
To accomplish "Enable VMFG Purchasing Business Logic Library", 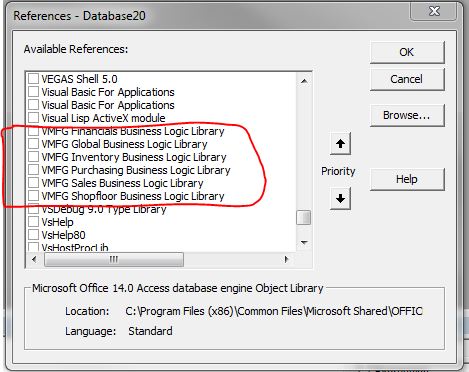I will pyautogui.click(x=33, y=170).
